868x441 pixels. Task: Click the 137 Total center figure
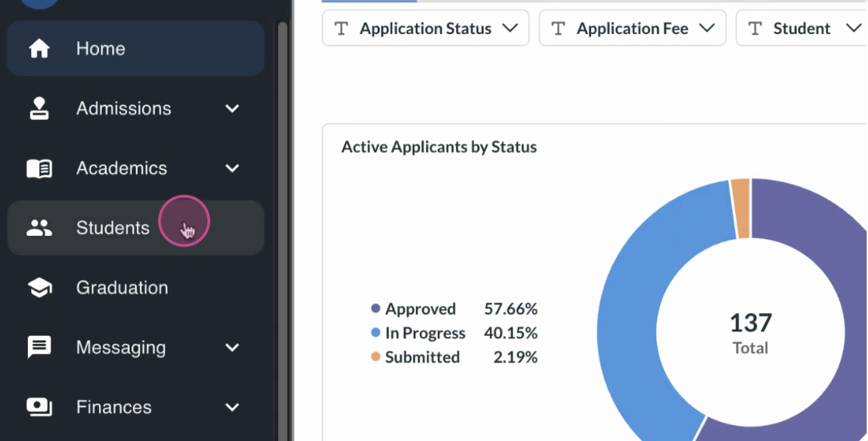tap(751, 332)
